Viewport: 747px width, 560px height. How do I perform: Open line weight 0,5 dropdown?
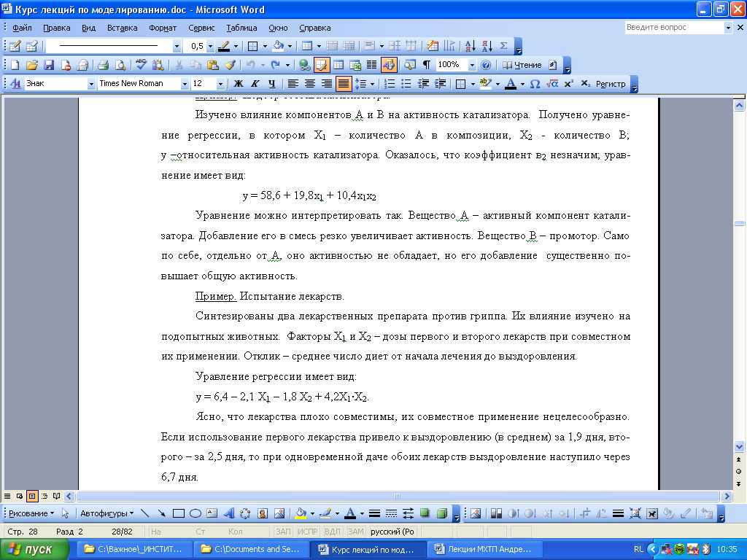pos(210,46)
